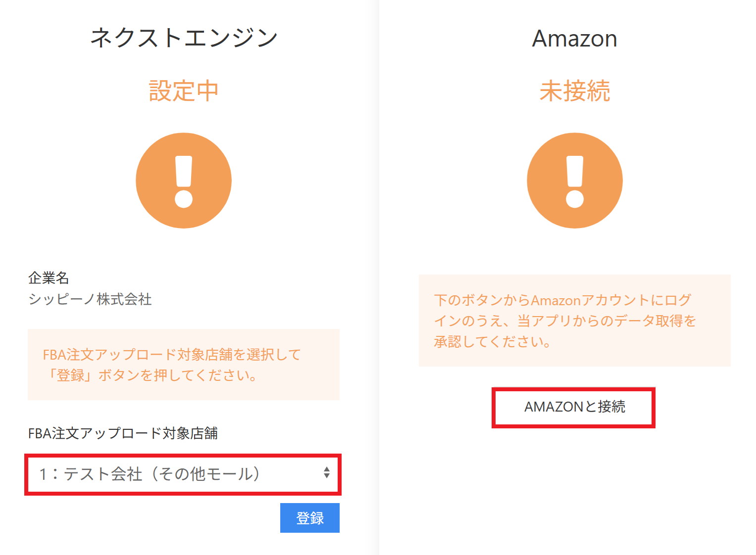Click the Amazon panel heading
The height and width of the screenshot is (555, 756).
coord(574,39)
